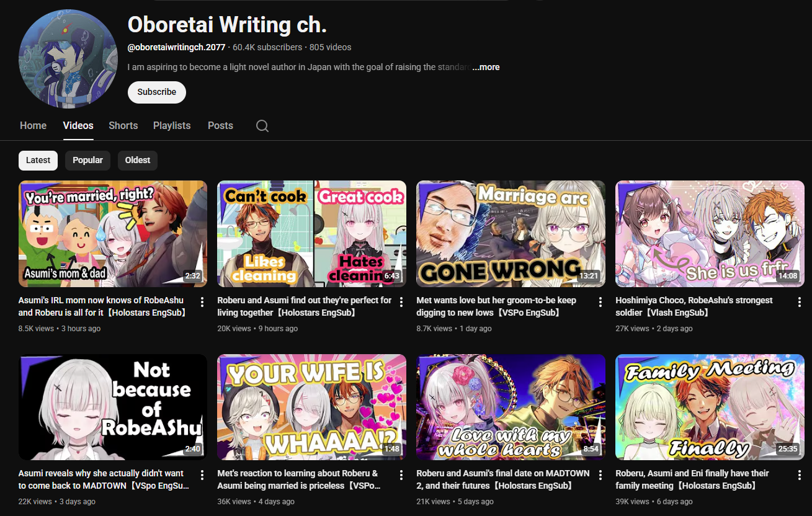Click "39K views • 6 days ago" metadata
Viewport: 812px width, 516px height.
tap(654, 502)
